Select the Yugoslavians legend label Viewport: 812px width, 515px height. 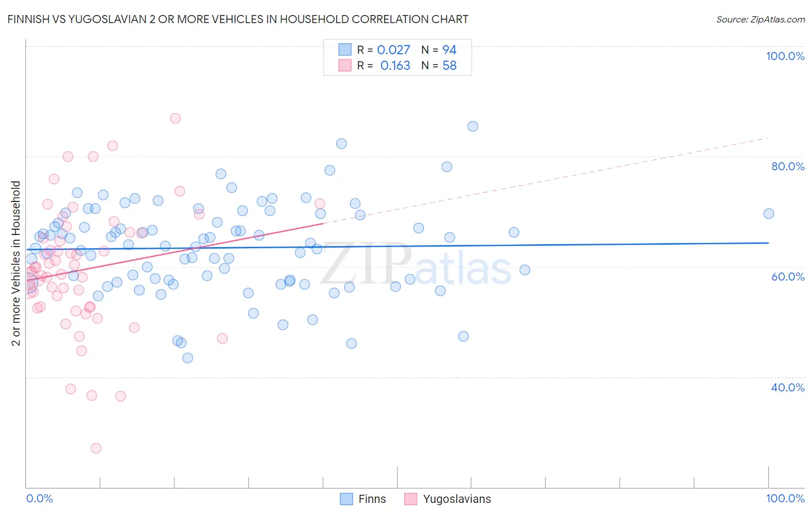[457, 499]
